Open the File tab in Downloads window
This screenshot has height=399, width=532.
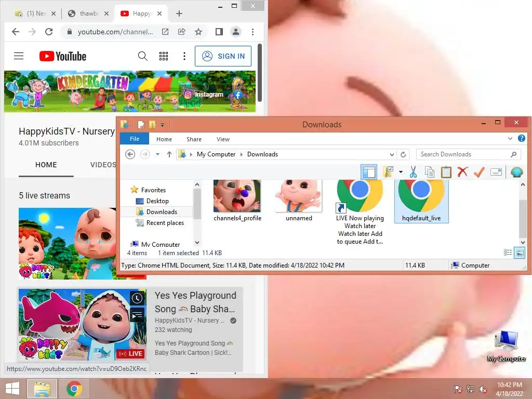point(135,139)
